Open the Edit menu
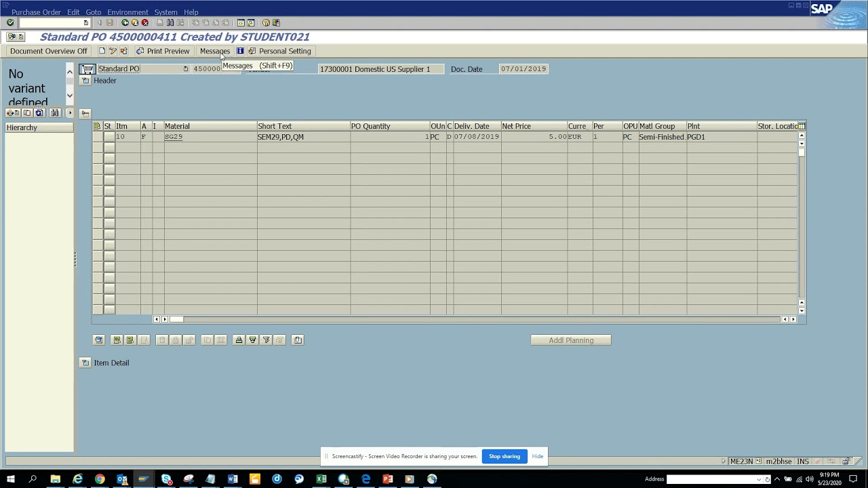The image size is (868, 488). [x=73, y=12]
